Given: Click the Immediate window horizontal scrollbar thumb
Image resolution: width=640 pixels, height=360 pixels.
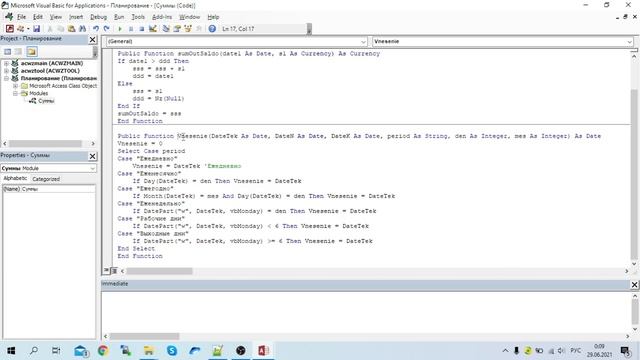Looking at the screenshot, I should (144, 336).
